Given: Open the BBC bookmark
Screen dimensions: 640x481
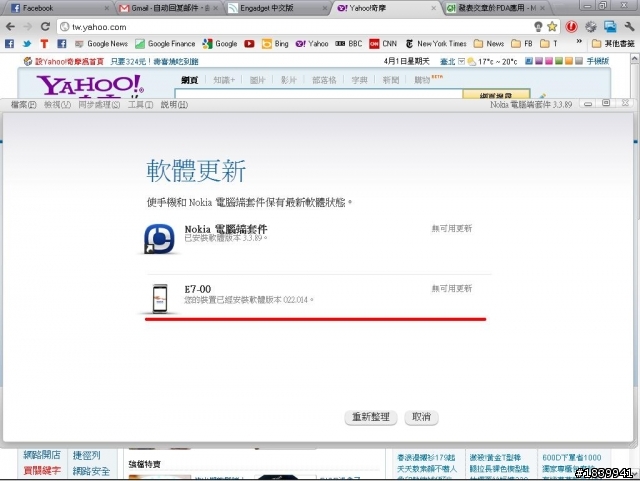Looking at the screenshot, I should pos(349,44).
